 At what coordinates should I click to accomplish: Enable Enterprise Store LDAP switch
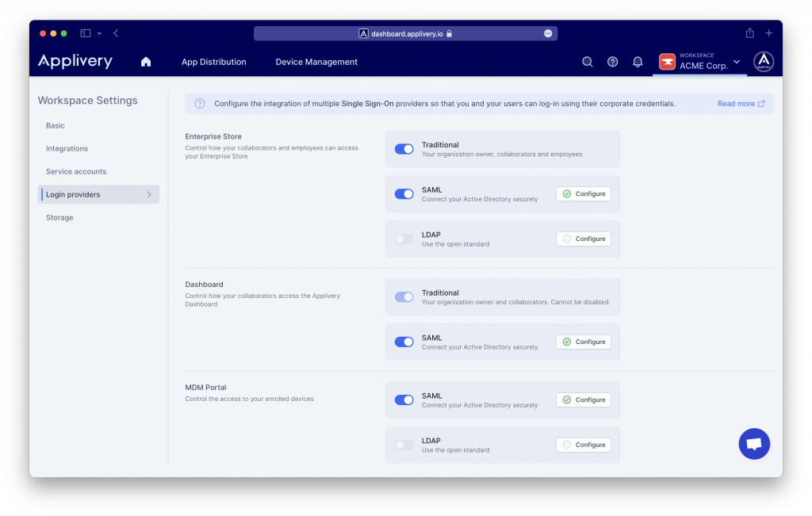tap(404, 239)
